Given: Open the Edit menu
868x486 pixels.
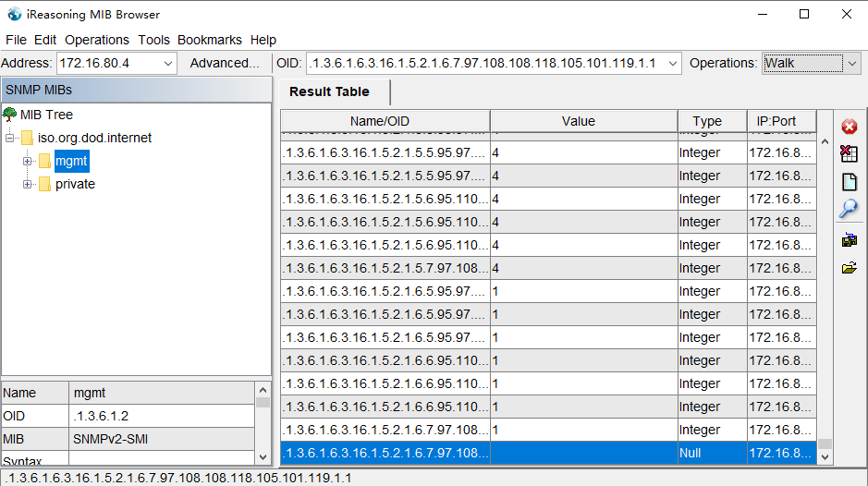Looking at the screenshot, I should point(45,40).
